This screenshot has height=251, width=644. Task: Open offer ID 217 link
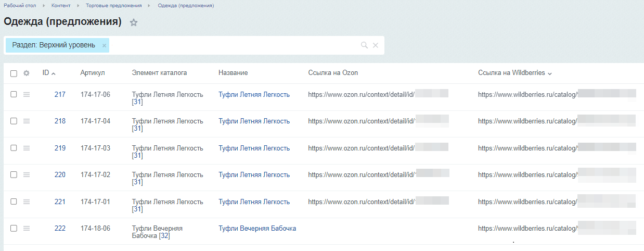pyautogui.click(x=60, y=94)
